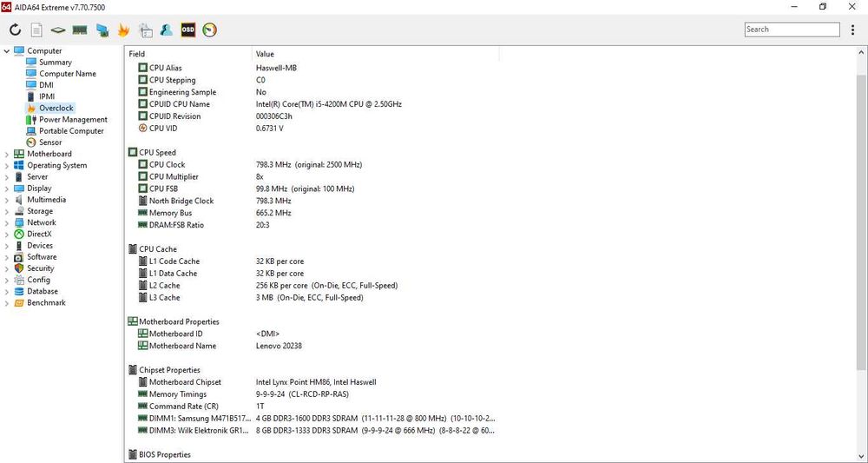
Task: Select the Overclock tree item
Action: tap(56, 108)
